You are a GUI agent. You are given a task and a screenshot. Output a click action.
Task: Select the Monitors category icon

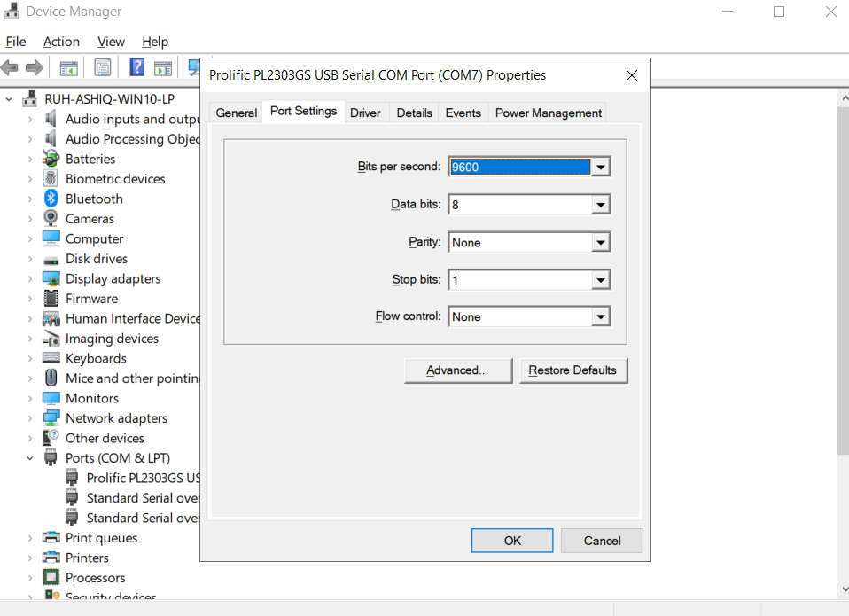[51, 398]
